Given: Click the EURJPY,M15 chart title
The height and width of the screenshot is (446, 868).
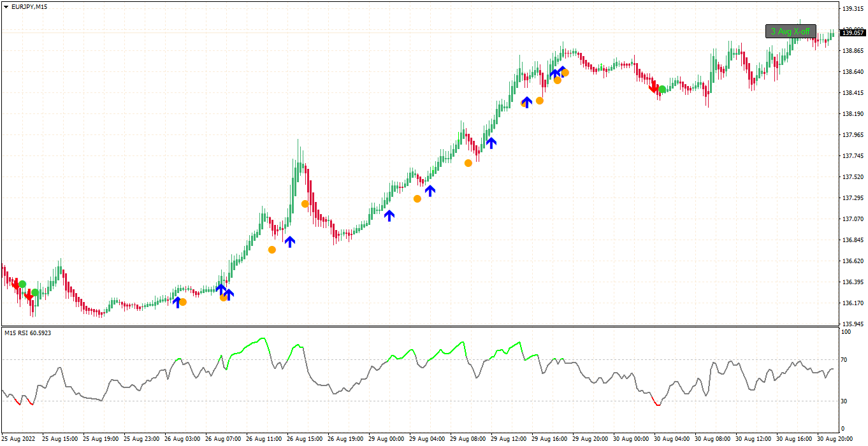Looking at the screenshot, I should pos(29,6).
